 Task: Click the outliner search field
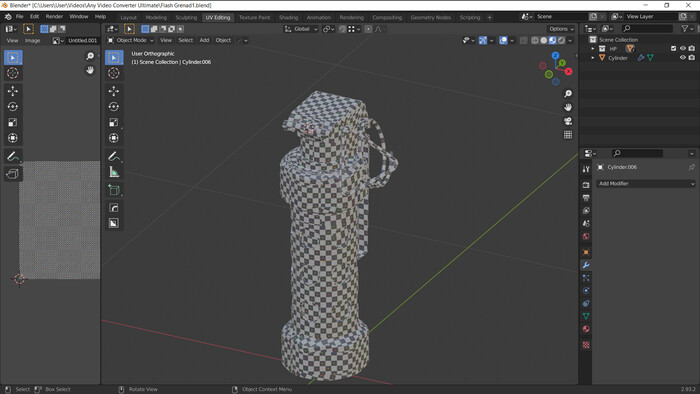tap(647, 29)
